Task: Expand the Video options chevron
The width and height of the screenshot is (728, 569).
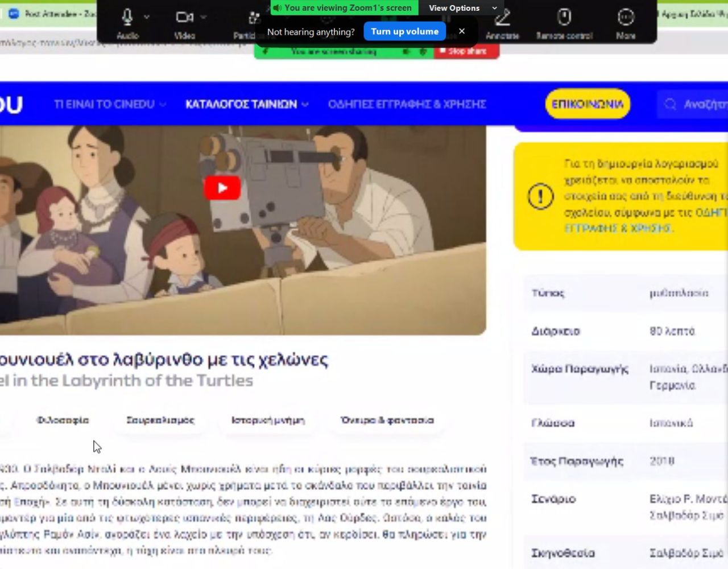Action: point(204,17)
